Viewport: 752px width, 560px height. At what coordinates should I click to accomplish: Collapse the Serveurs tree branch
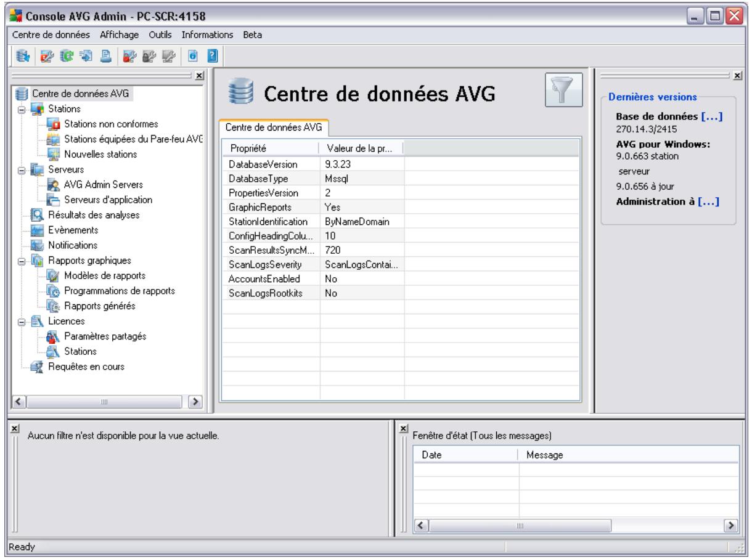21,169
